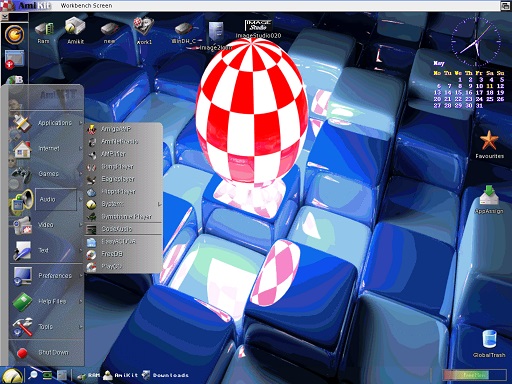
Task: Open the GlobalTrash bin icon
Action: [x=489, y=344]
